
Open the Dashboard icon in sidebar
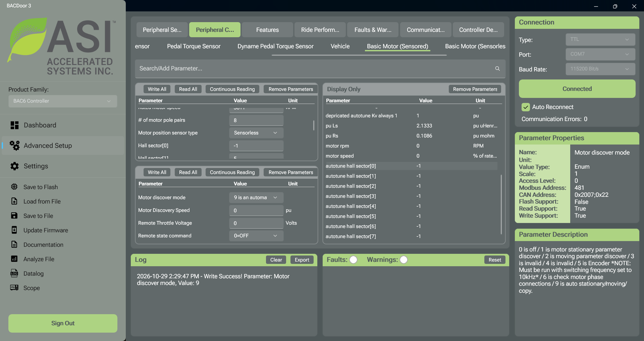[14, 125]
